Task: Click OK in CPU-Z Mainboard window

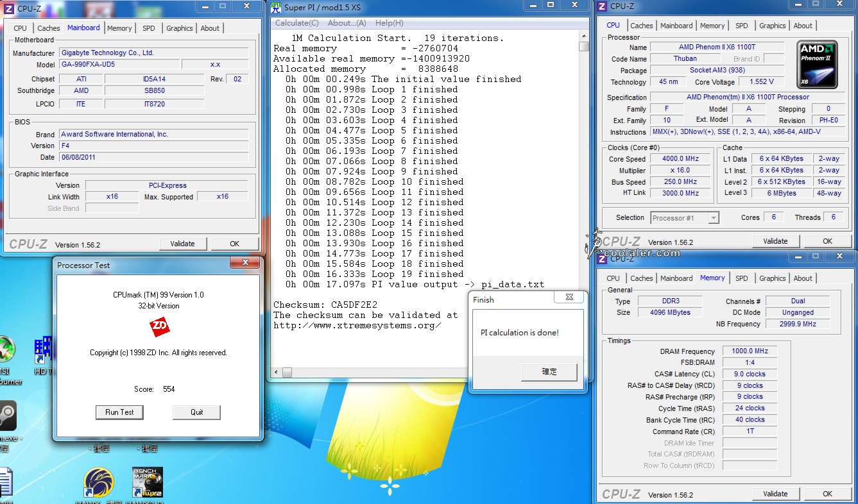Action: tap(235, 244)
